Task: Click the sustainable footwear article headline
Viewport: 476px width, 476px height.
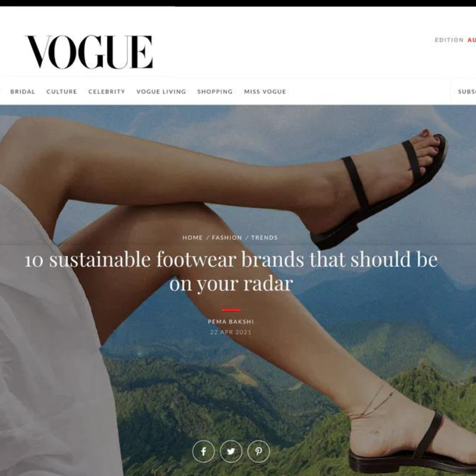Action: pyautogui.click(x=231, y=271)
